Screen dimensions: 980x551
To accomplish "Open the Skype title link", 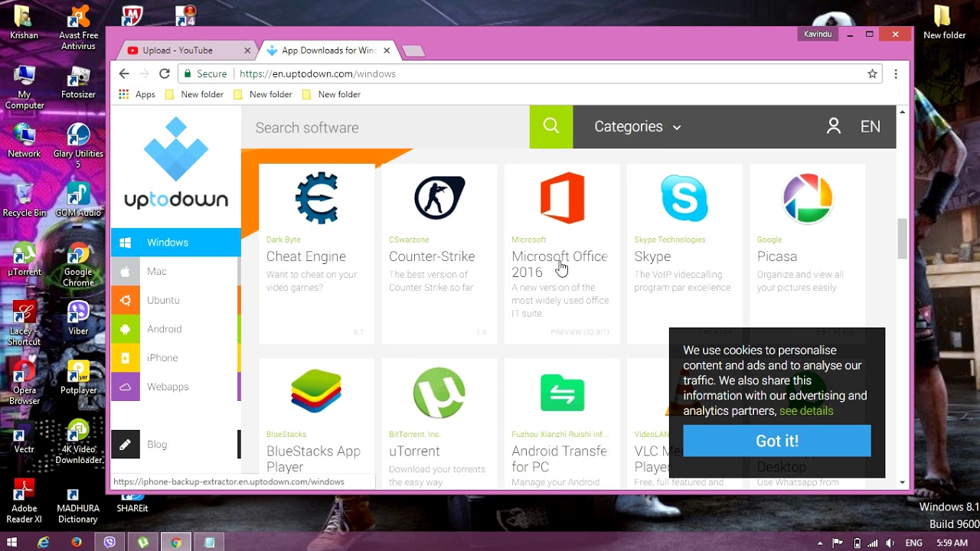I will (652, 256).
